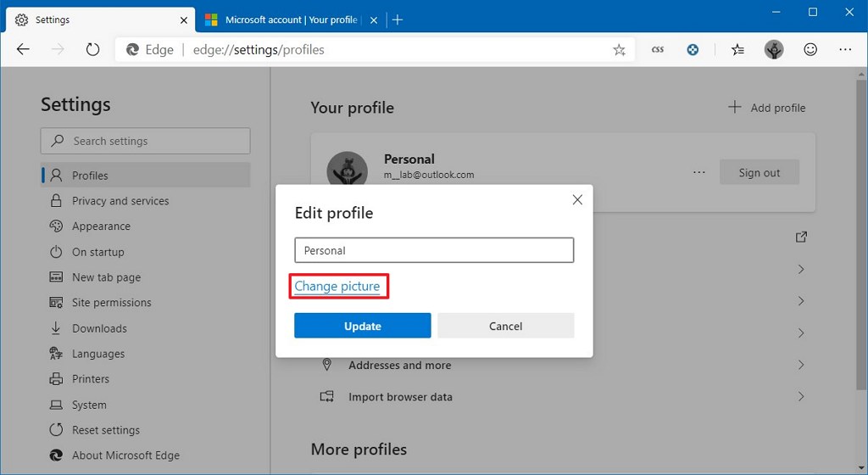Open a new tab with plus icon

398,20
